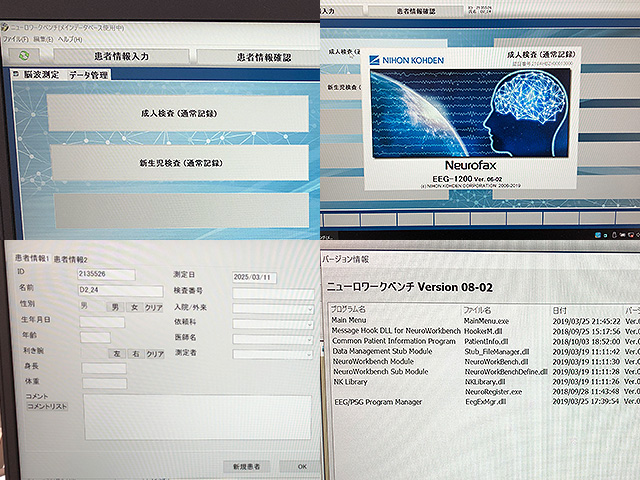Click the 身長 input field
The height and width of the screenshot is (480, 640).
104,368
